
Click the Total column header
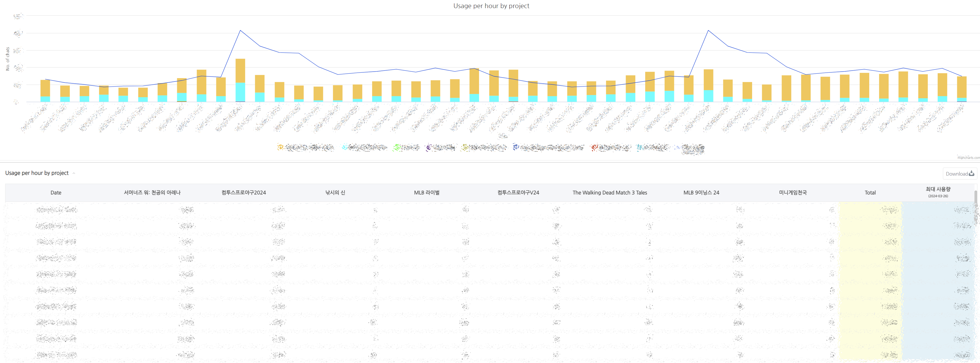coord(870,193)
